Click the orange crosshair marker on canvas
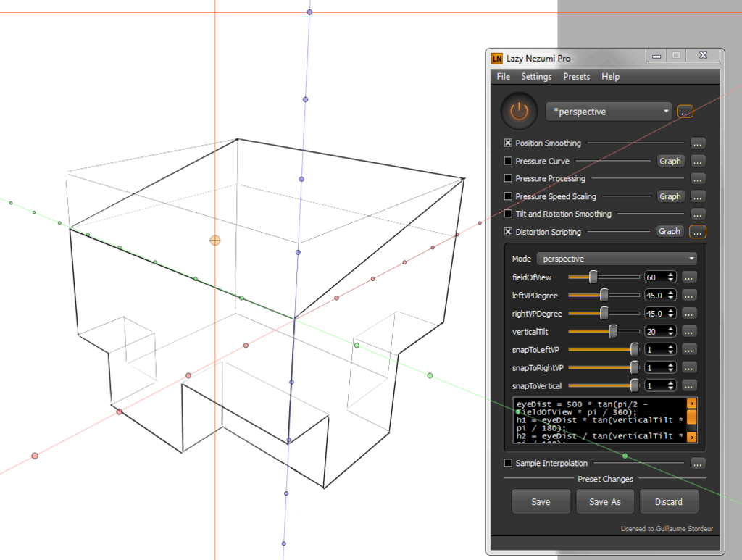Screen dimensions: 742x560 coord(214,241)
